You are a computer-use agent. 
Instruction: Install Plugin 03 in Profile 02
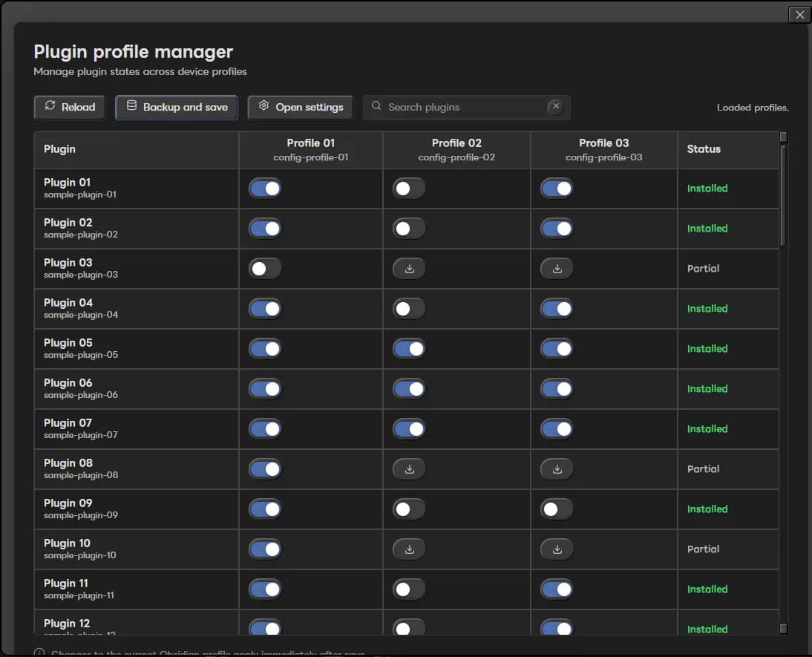point(409,269)
